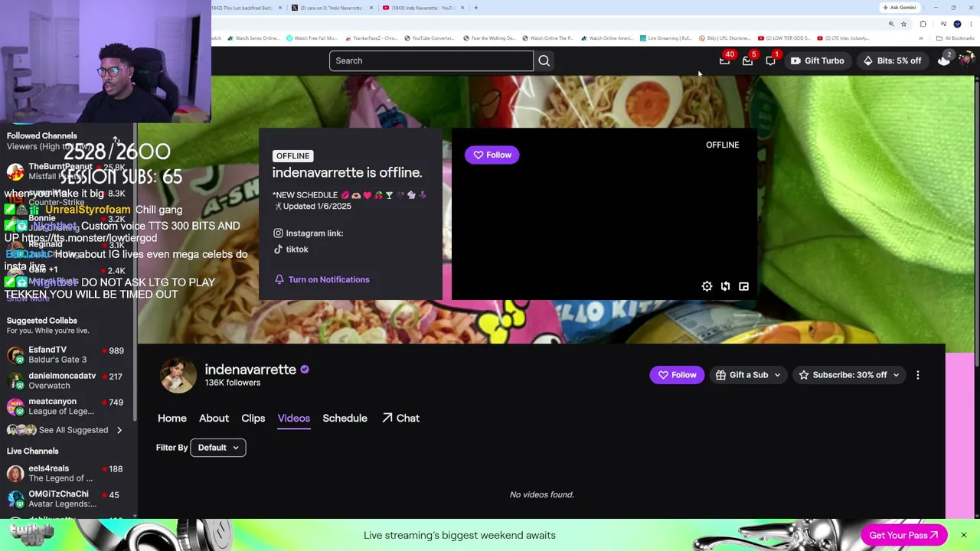Open the Schedule tab
The width and height of the screenshot is (980, 551).
pos(345,418)
